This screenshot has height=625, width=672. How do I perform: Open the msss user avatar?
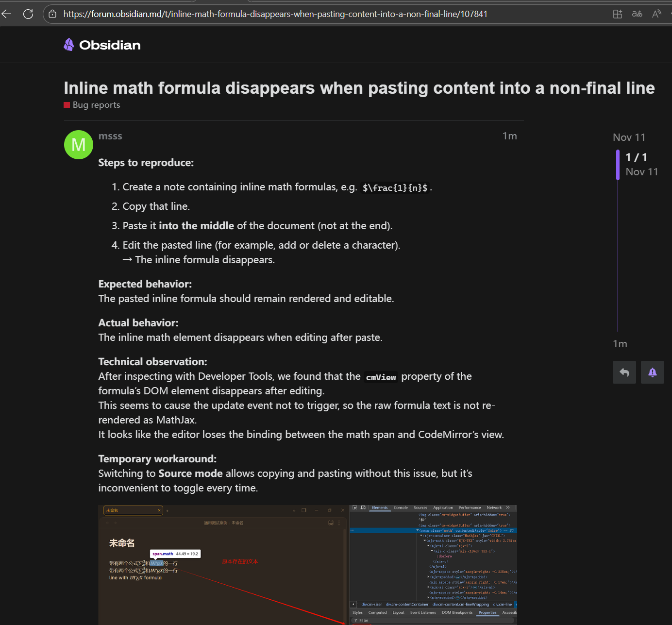tap(79, 145)
